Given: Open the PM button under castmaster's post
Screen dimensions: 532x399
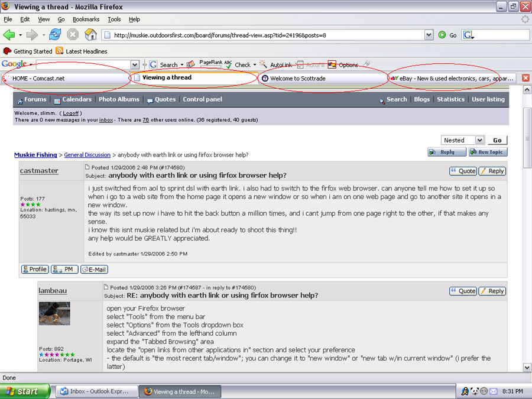Looking at the screenshot, I should [x=64, y=269].
